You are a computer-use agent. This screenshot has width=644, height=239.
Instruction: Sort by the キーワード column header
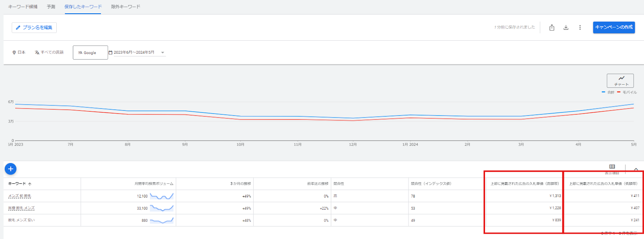point(17,184)
